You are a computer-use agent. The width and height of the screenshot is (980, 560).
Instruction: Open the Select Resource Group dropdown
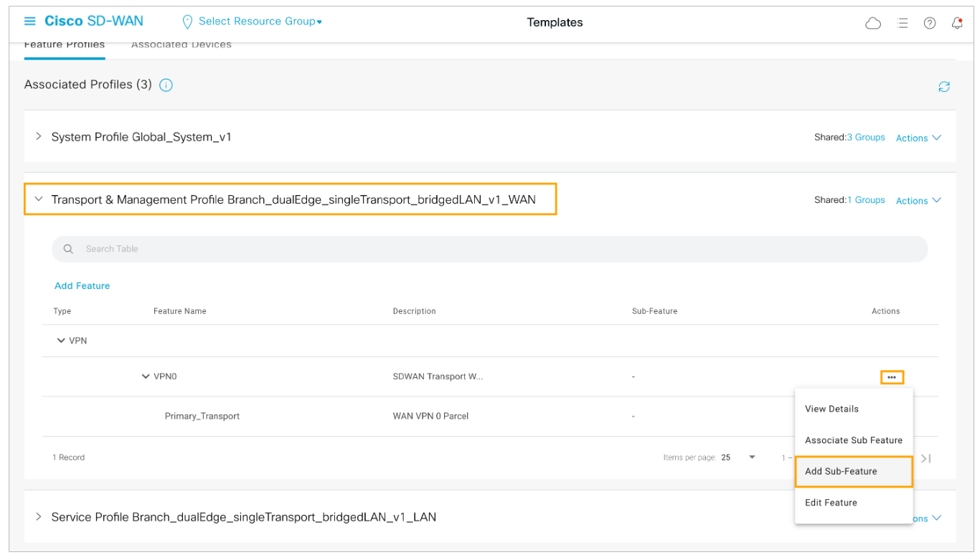(260, 22)
